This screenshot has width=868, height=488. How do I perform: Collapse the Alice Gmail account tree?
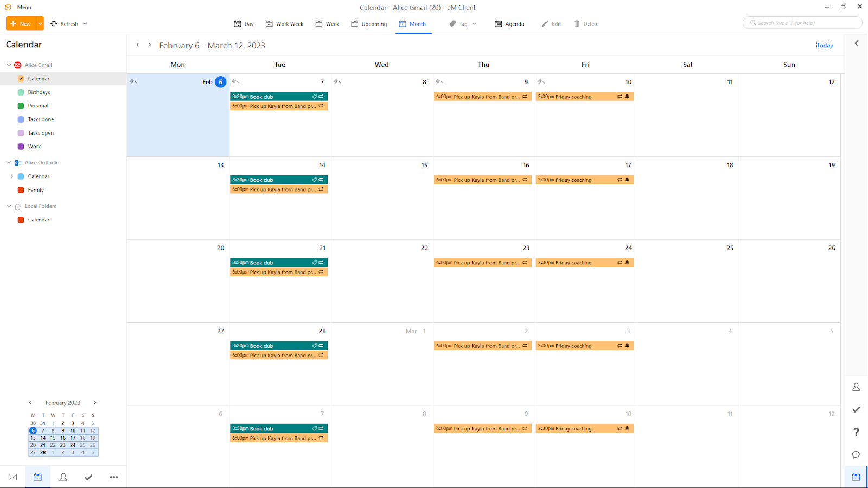point(9,65)
